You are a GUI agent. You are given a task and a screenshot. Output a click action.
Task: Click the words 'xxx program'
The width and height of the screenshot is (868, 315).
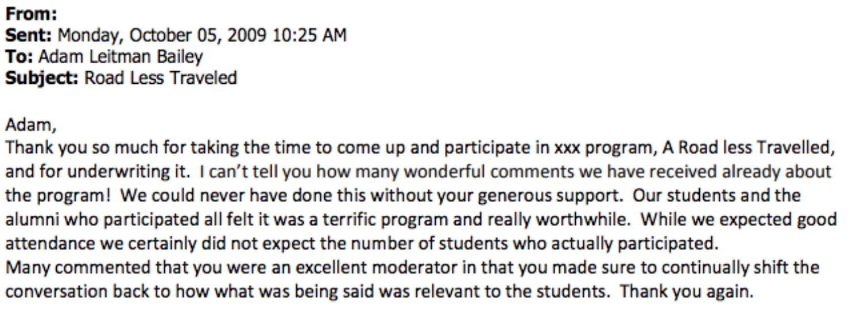[602, 149]
